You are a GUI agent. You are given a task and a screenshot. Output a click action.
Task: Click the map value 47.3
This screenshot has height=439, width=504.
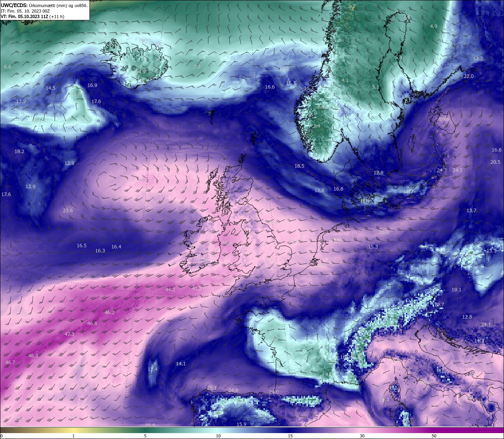pyautogui.click(x=69, y=334)
